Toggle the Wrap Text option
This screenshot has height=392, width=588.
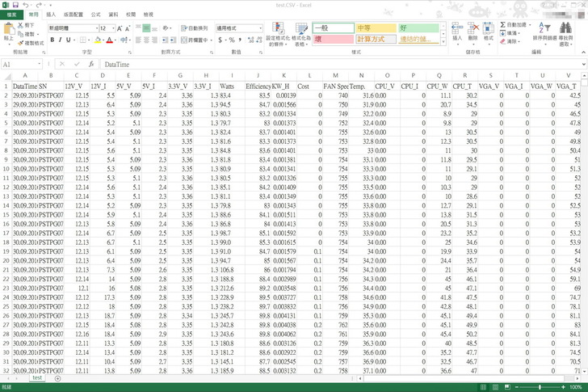coord(194,27)
